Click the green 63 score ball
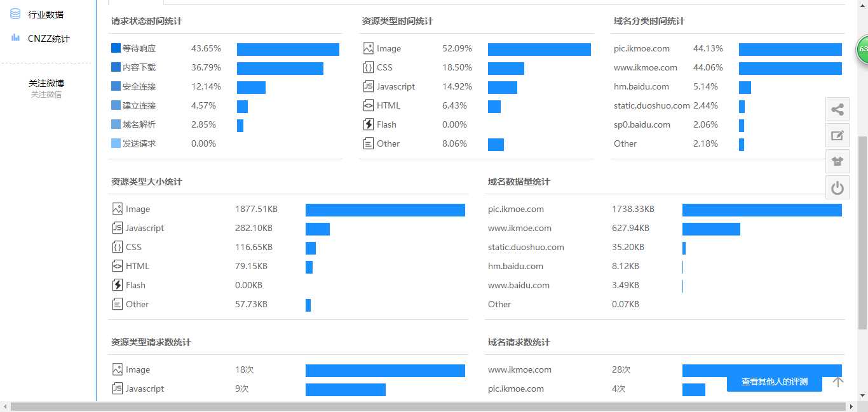 tap(862, 50)
